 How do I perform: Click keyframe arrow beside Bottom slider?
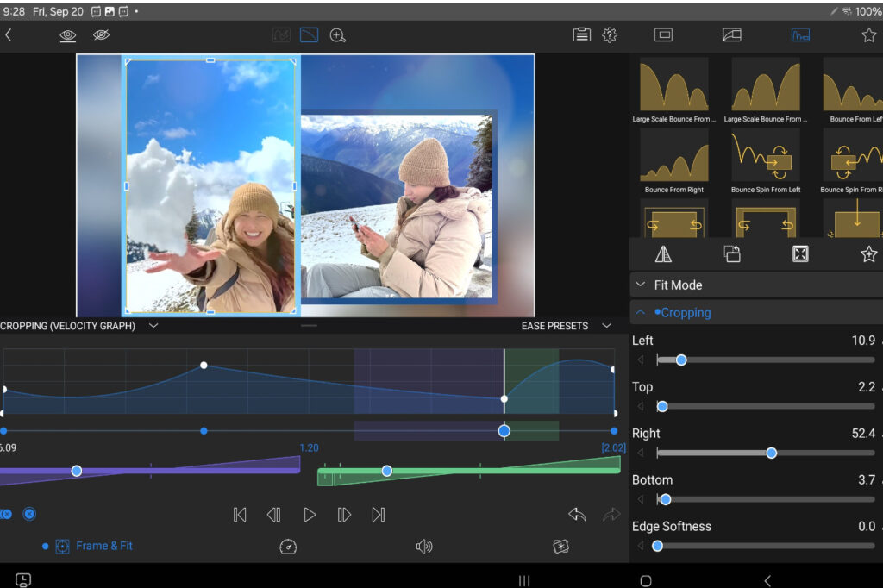tap(641, 499)
